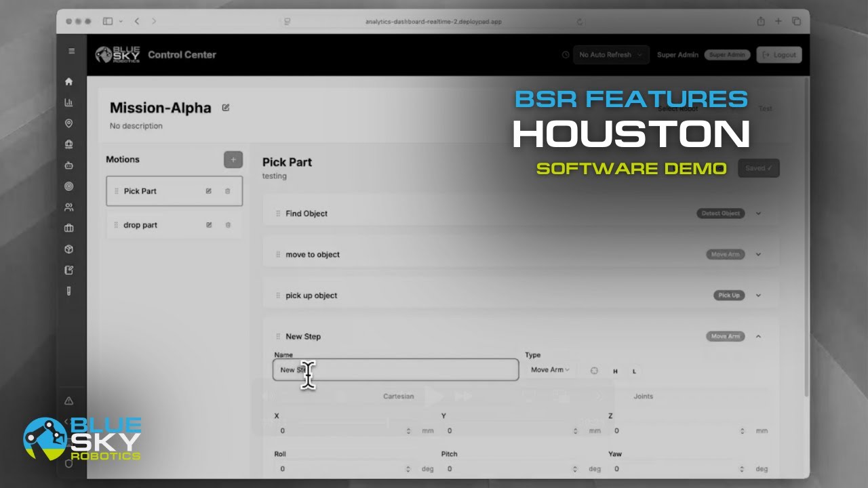Expand the pick up object step
This screenshot has height=488, width=868.
[758, 296]
